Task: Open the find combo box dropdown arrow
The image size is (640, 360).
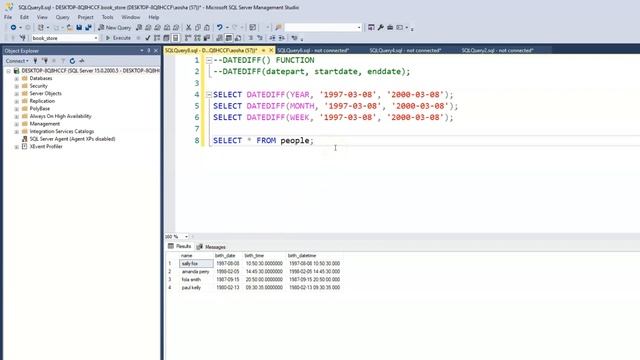Action: [359, 27]
